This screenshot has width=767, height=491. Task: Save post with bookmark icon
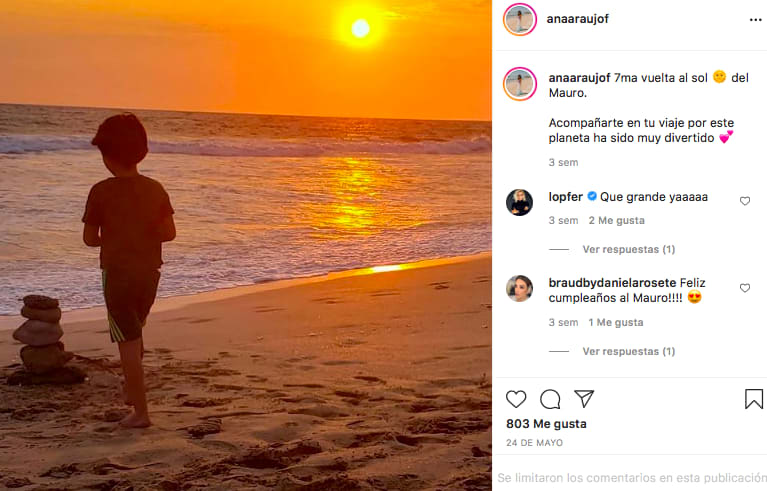tap(754, 399)
